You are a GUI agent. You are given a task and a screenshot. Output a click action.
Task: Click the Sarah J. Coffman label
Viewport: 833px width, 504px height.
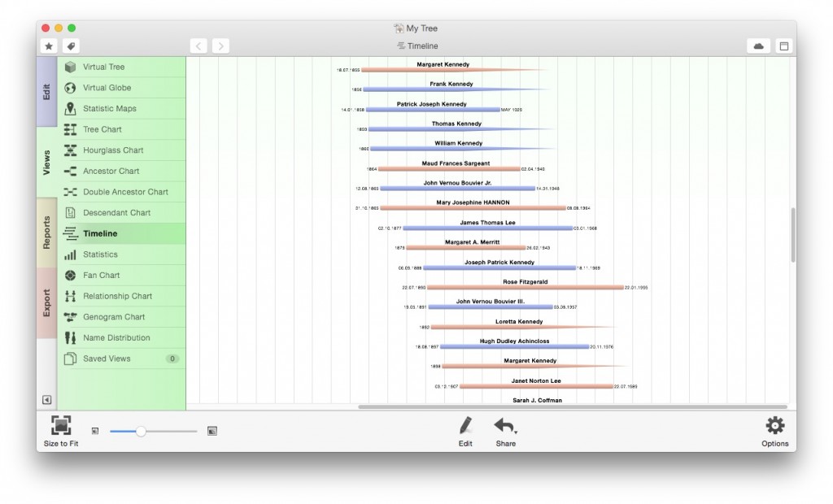(x=537, y=401)
